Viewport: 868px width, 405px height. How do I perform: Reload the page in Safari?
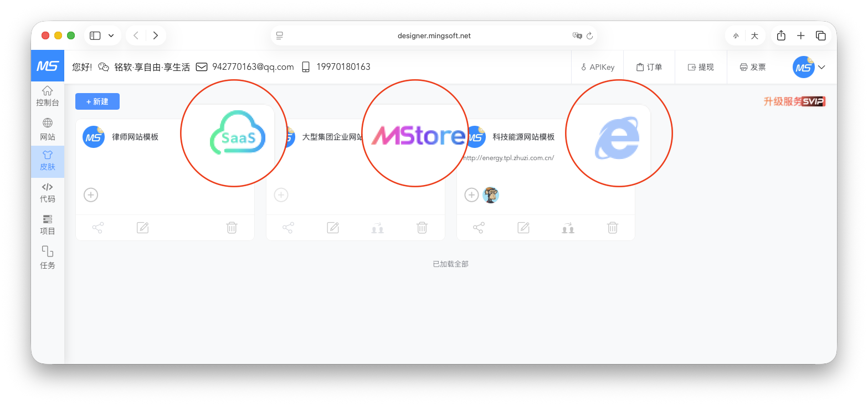coord(589,36)
